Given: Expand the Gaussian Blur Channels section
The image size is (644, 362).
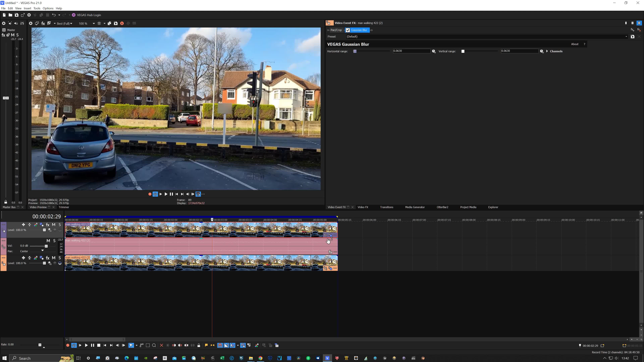Looking at the screenshot, I should click(547, 51).
